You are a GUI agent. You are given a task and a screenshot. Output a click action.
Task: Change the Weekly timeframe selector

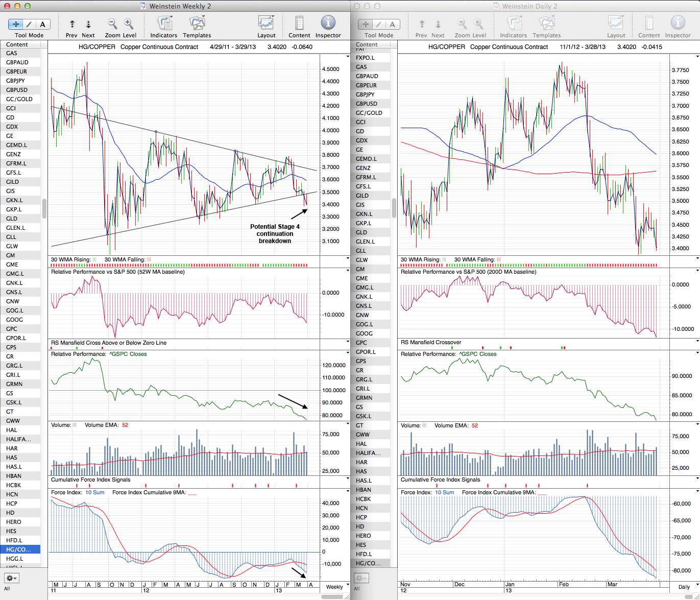click(x=337, y=587)
